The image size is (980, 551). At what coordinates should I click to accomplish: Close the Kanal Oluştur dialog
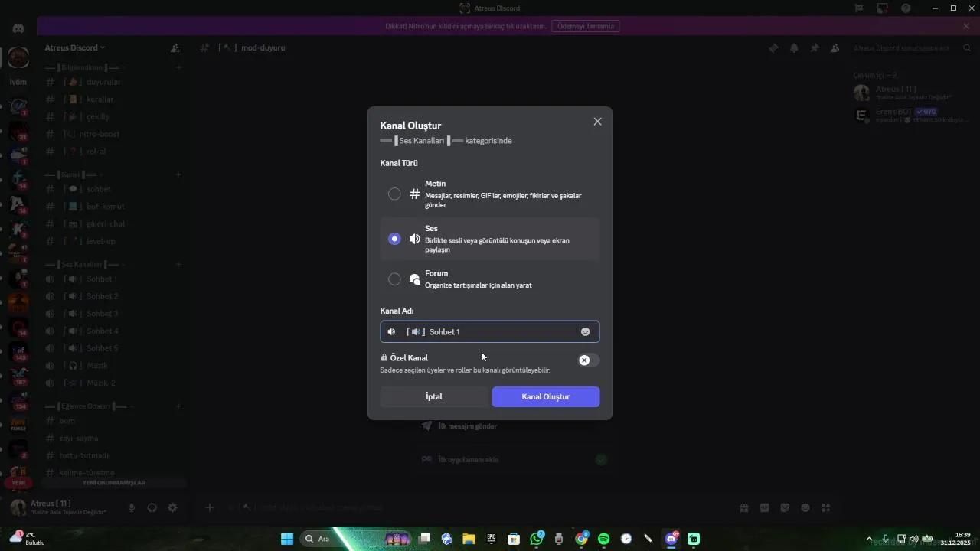pos(597,122)
